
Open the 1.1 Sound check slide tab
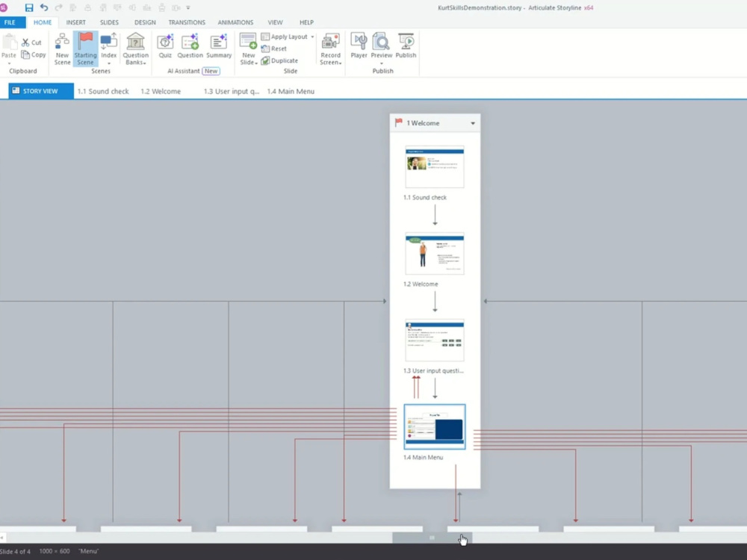click(103, 91)
